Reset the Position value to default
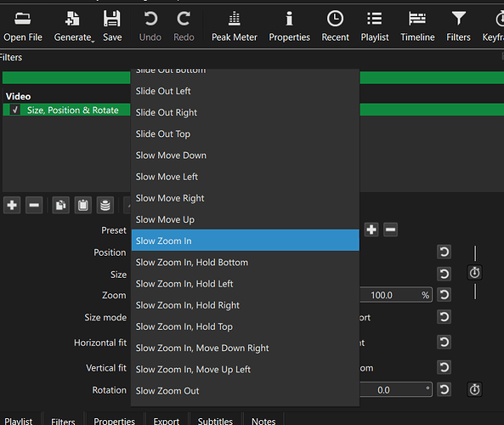Screen dimensions: 504x425 click(x=444, y=252)
